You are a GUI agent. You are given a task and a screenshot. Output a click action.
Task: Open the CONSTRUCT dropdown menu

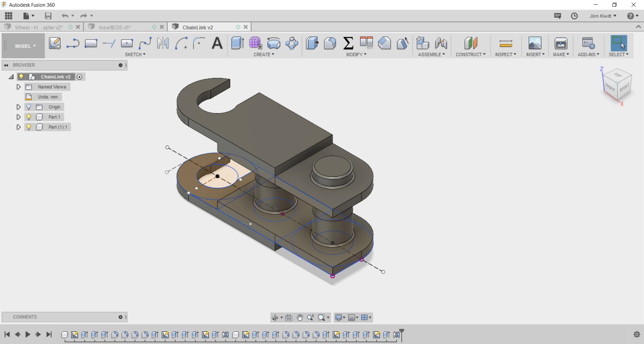pos(470,54)
